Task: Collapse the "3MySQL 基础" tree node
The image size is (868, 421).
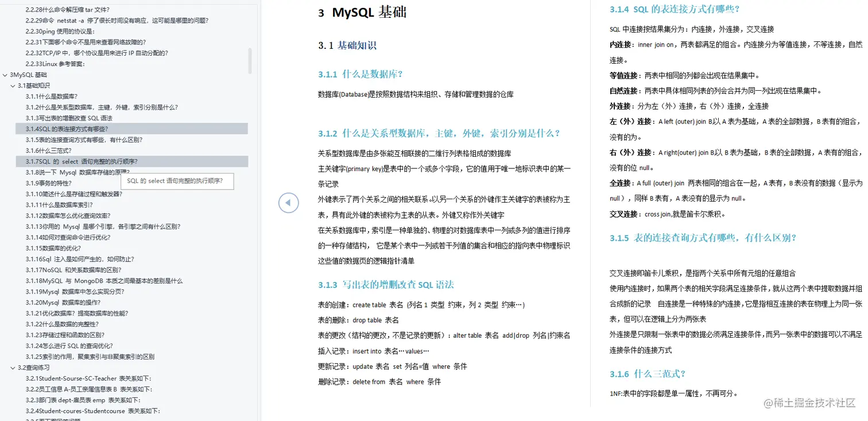Action: point(6,74)
